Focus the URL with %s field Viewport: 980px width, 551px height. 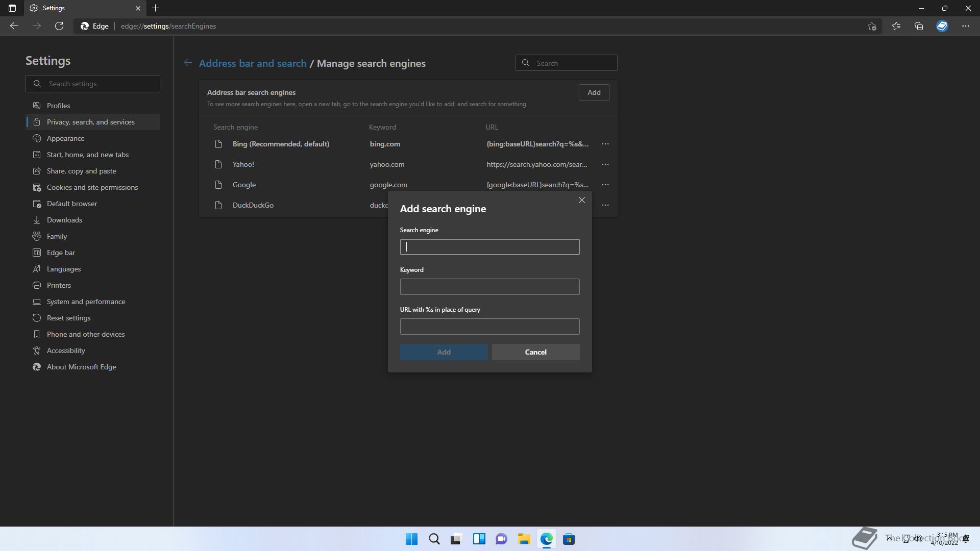(x=489, y=327)
